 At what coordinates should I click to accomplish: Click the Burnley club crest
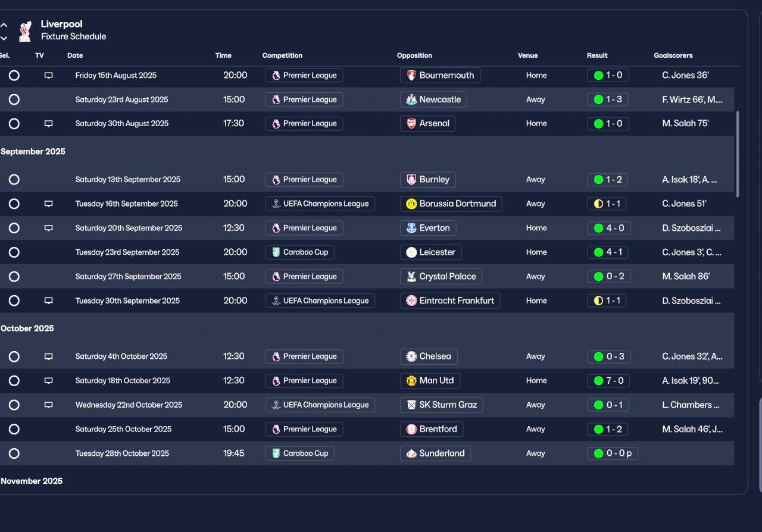pos(411,180)
